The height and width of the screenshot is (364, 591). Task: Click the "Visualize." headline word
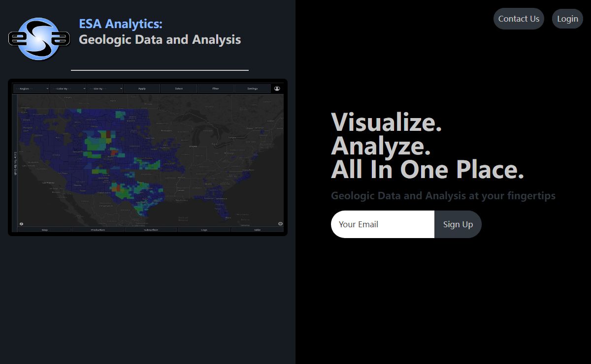point(387,121)
